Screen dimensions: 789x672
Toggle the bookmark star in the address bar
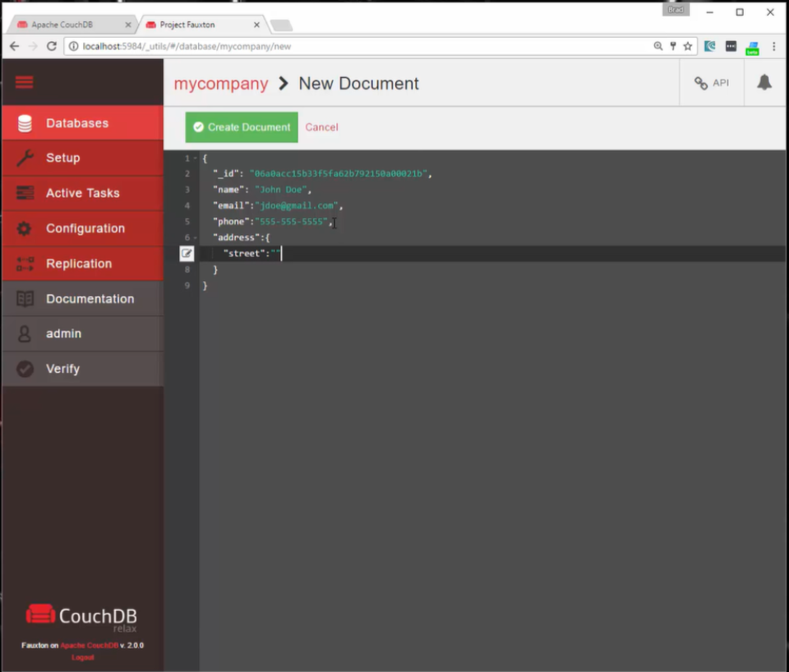click(688, 47)
